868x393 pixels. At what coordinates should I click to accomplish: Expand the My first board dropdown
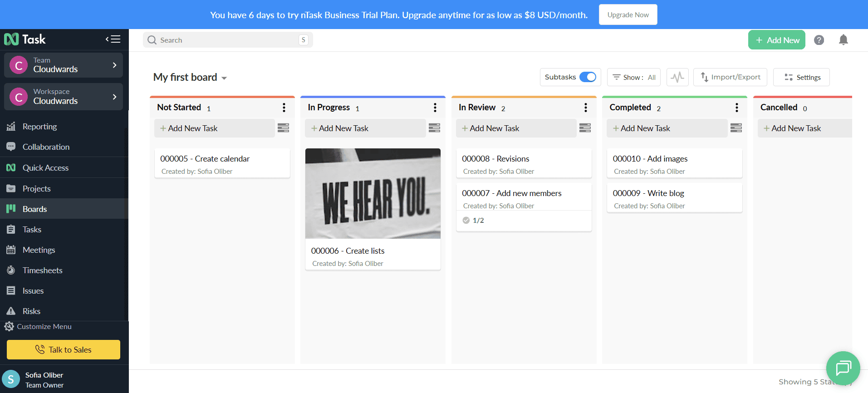[x=224, y=78]
